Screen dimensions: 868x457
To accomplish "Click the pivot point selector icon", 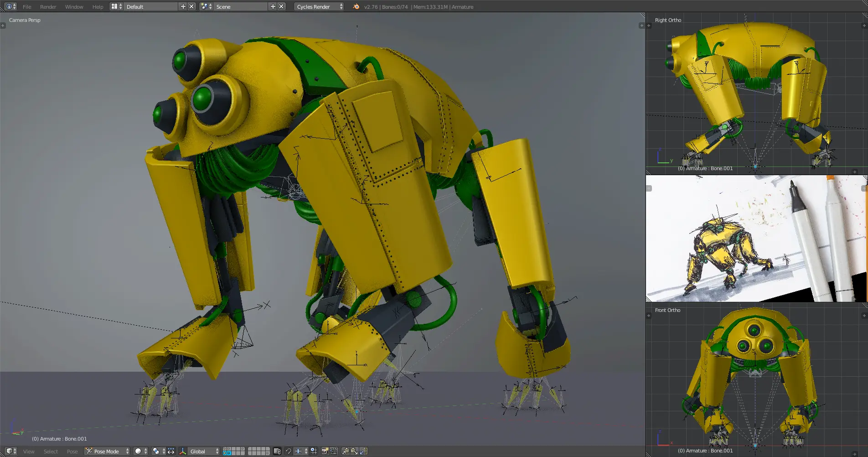I will tap(156, 451).
